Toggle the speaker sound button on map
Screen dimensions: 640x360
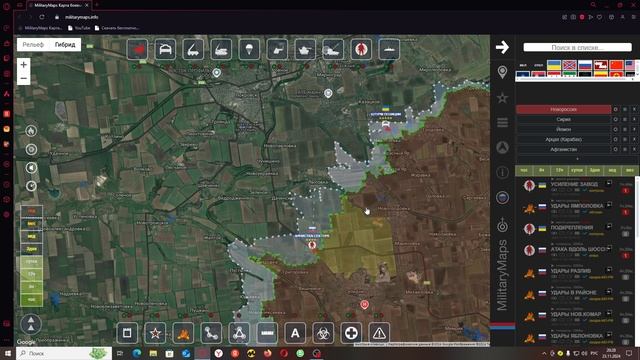(31, 168)
